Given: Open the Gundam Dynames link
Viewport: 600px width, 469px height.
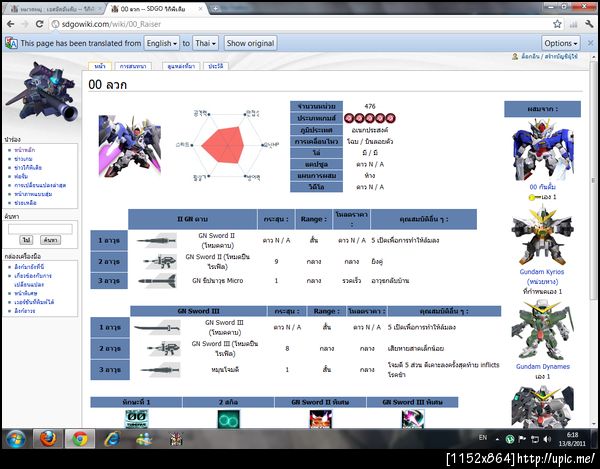Looking at the screenshot, I should pyautogui.click(x=543, y=366).
